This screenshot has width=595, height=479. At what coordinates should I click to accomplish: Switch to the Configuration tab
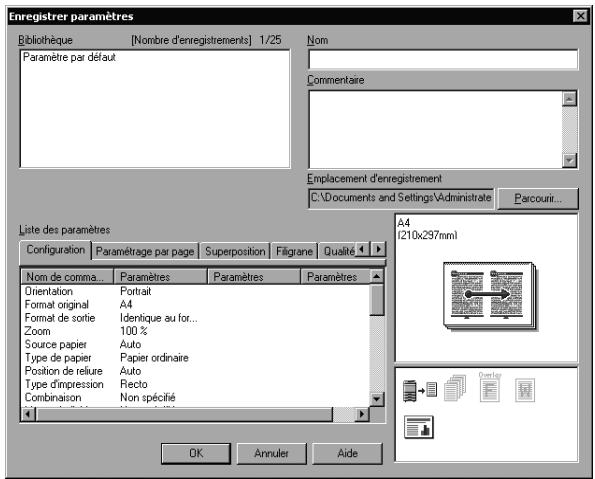(55, 250)
